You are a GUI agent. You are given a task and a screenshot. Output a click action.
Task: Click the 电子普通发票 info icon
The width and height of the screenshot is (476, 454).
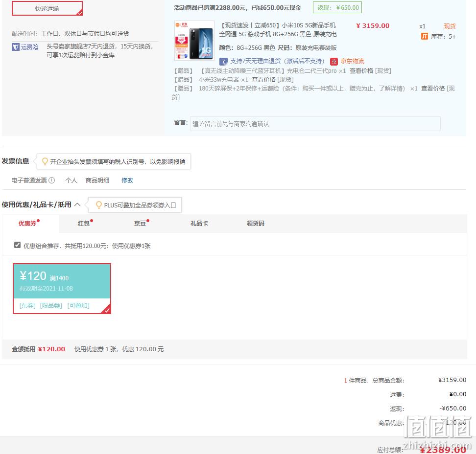[52, 181]
